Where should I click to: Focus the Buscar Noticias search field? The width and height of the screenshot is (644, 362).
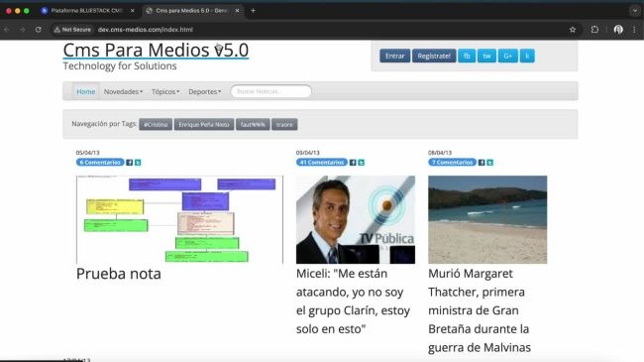[271, 91]
